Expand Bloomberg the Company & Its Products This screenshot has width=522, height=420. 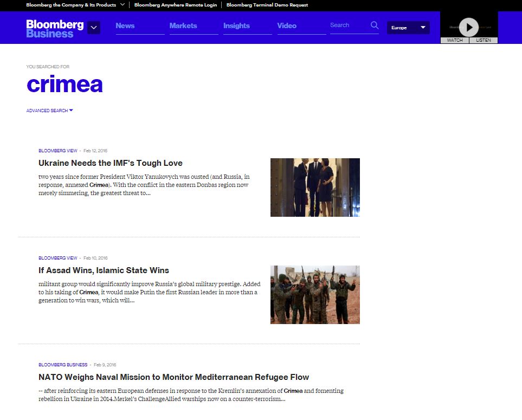click(75, 5)
